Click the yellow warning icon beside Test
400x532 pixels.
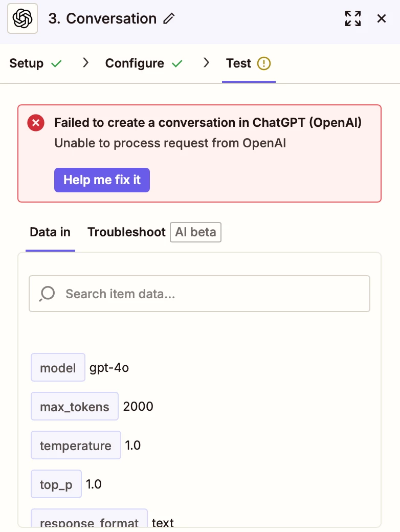pyautogui.click(x=263, y=63)
